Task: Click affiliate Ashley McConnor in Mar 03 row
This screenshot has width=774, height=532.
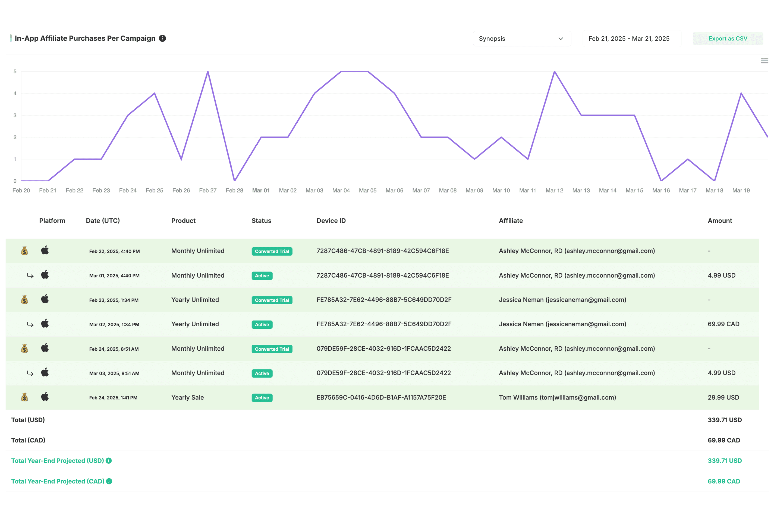Action: click(577, 373)
